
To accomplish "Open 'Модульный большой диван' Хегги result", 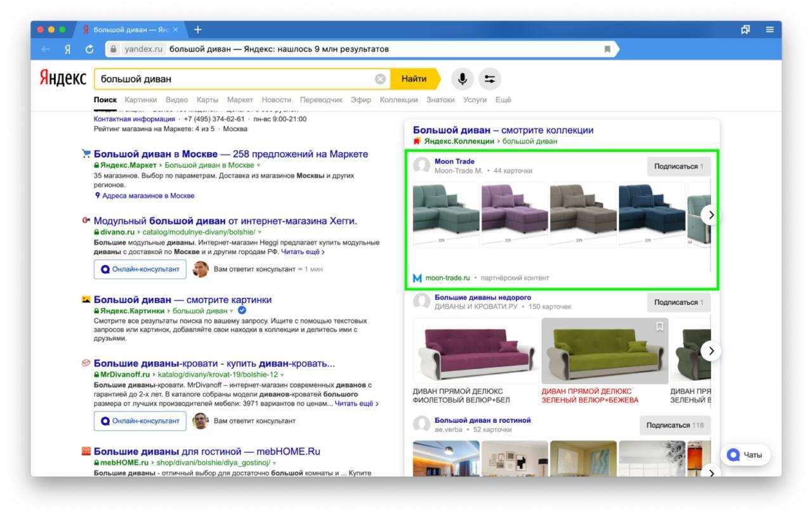I will pyautogui.click(x=225, y=221).
